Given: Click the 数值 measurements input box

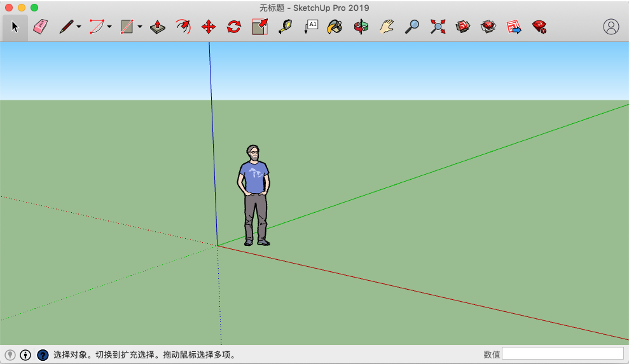Looking at the screenshot, I should coord(563,354).
